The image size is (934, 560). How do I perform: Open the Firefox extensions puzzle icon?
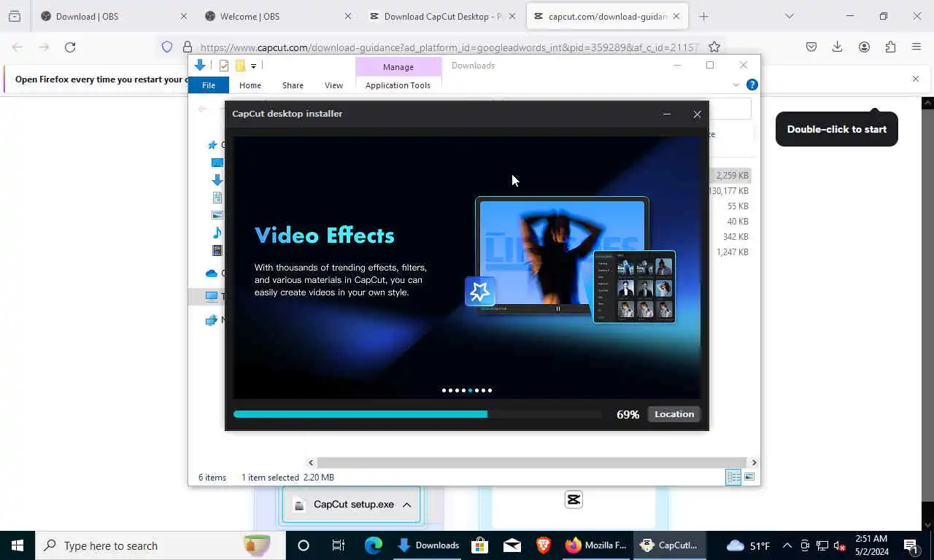click(890, 47)
